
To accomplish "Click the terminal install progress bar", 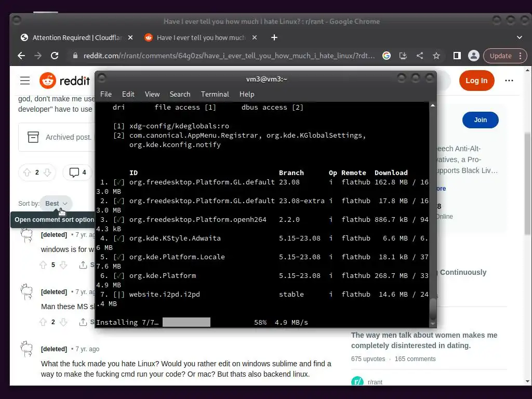I will coord(187,322).
